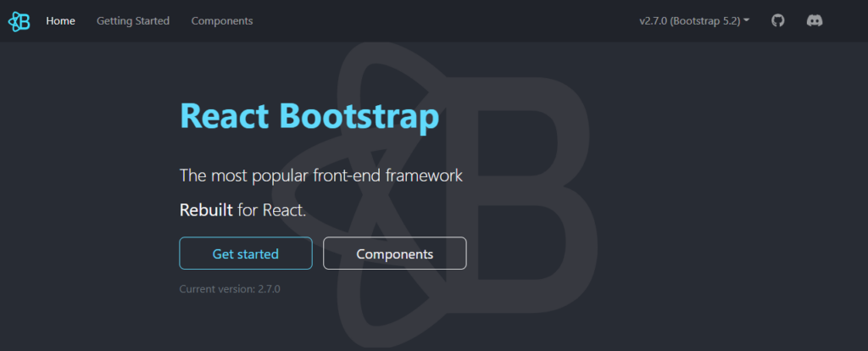Go to the Home nav item
This screenshot has width=868, height=351.
coord(60,21)
